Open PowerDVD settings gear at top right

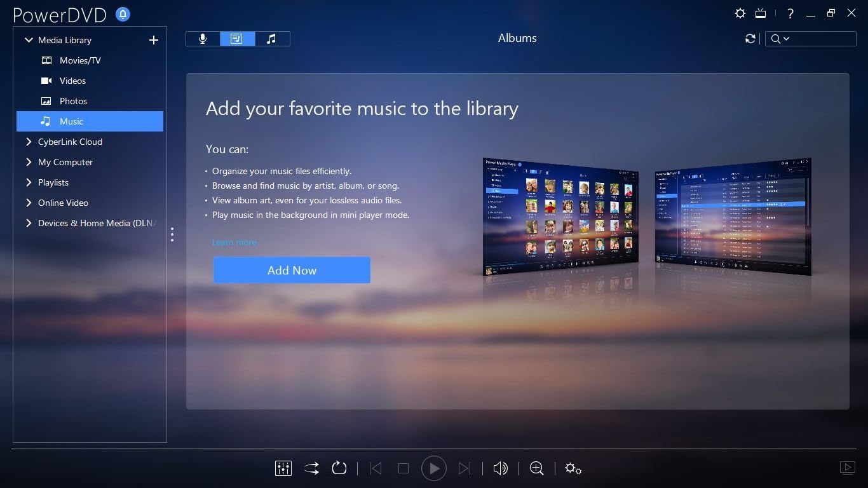click(x=740, y=13)
